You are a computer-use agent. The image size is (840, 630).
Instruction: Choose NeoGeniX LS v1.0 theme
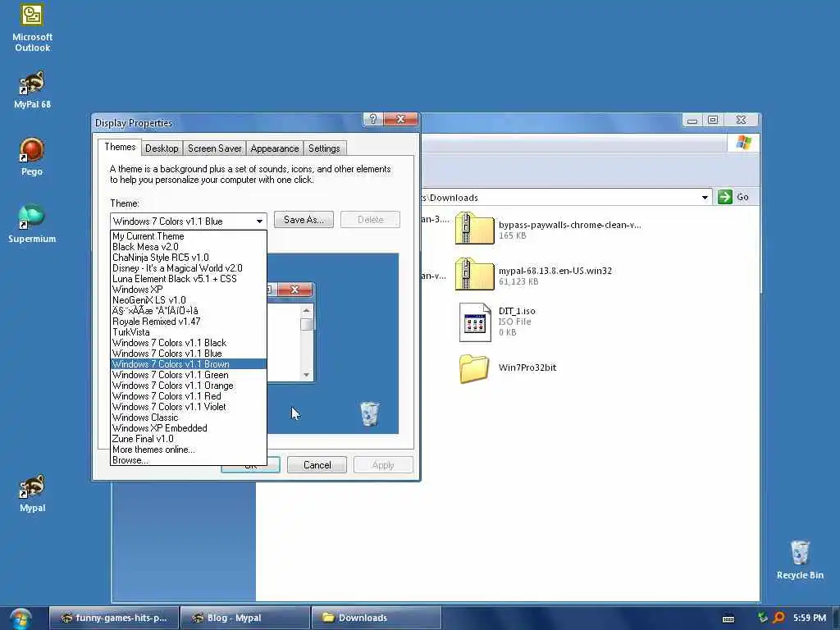188,300
